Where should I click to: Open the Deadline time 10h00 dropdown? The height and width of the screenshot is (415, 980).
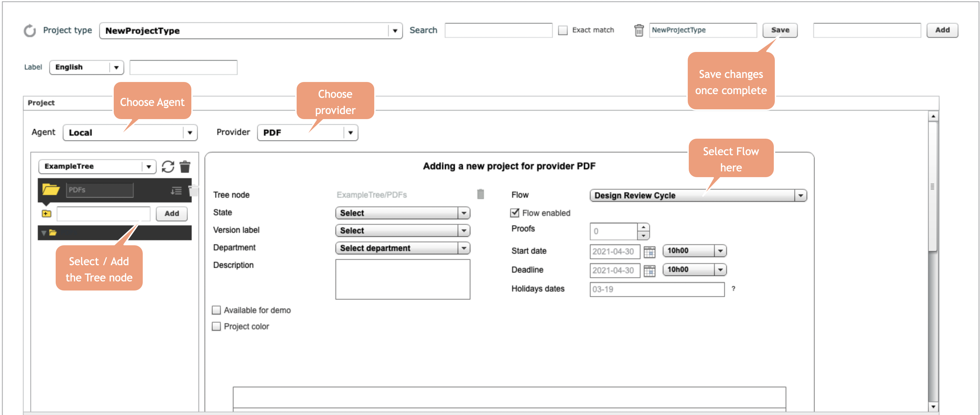tap(694, 270)
